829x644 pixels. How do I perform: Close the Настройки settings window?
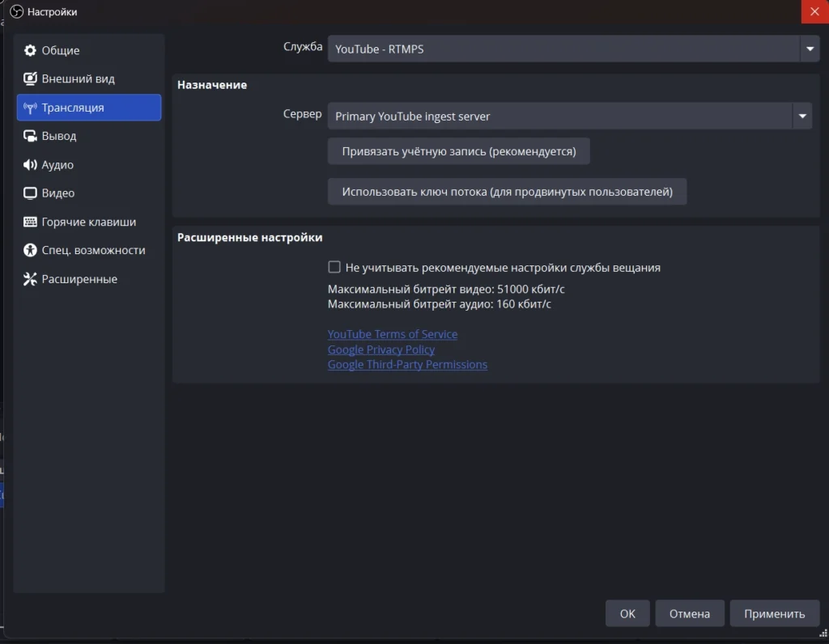pyautogui.click(x=814, y=11)
